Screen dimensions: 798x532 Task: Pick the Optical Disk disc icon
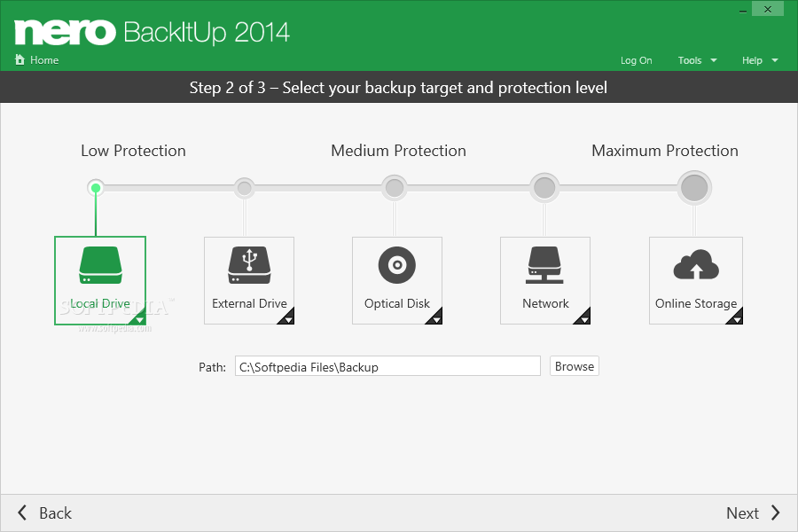coord(397,265)
